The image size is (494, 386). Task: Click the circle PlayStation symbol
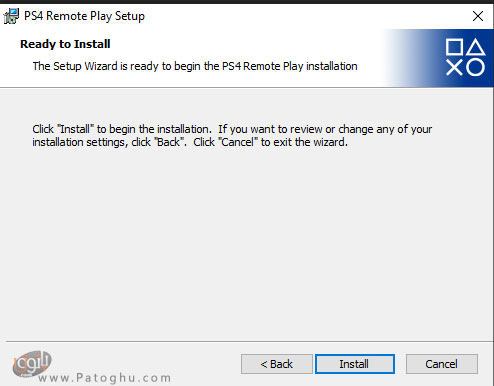point(475,68)
